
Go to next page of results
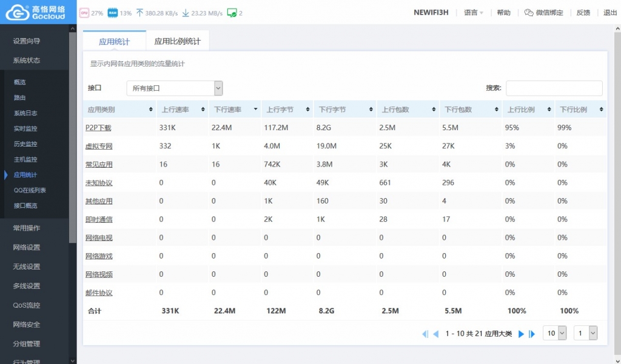point(521,334)
